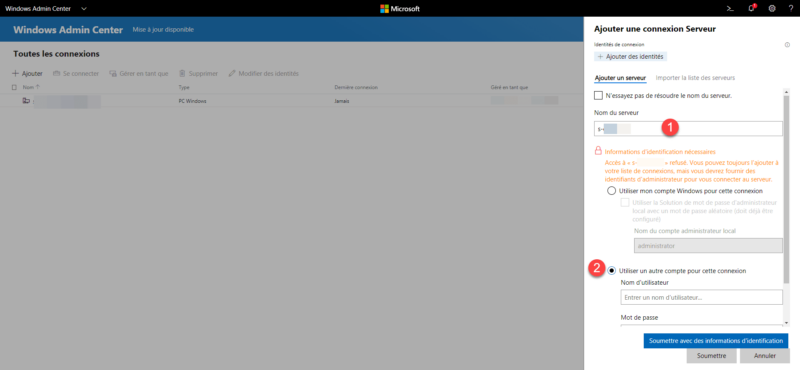Click Ajouter in the connections toolbar
The width and height of the screenshot is (800, 370).
[x=27, y=73]
